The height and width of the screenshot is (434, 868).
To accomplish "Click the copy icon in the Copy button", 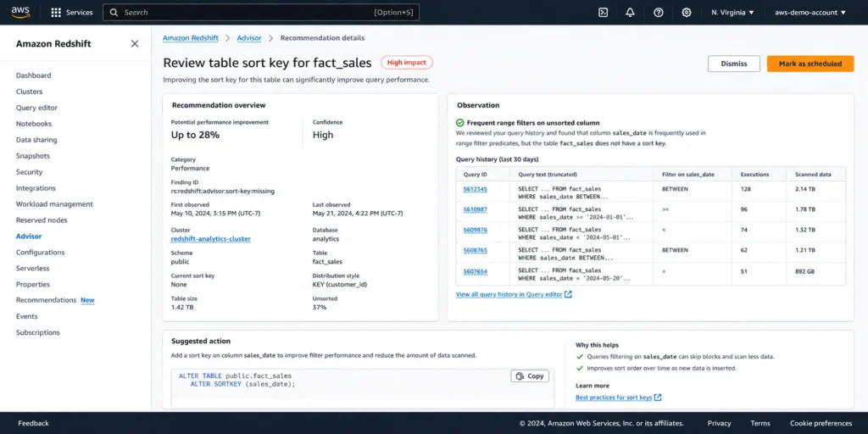I will point(520,376).
